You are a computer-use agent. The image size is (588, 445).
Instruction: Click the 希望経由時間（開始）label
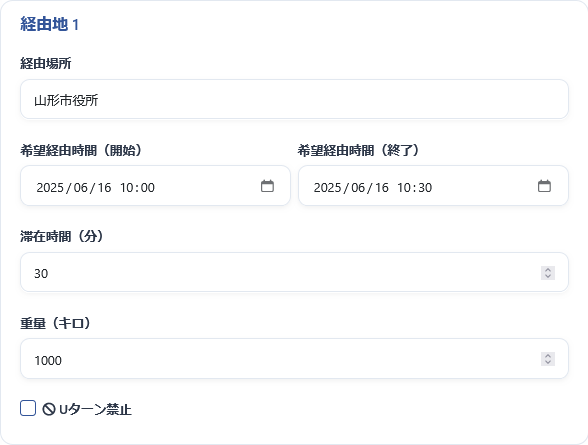pyautogui.click(x=81, y=150)
